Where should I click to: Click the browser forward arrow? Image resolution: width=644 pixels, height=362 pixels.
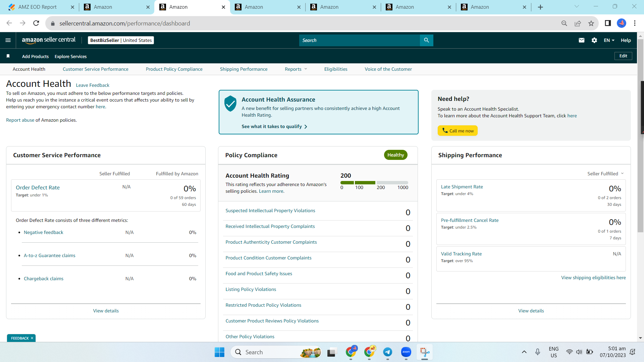(x=22, y=23)
